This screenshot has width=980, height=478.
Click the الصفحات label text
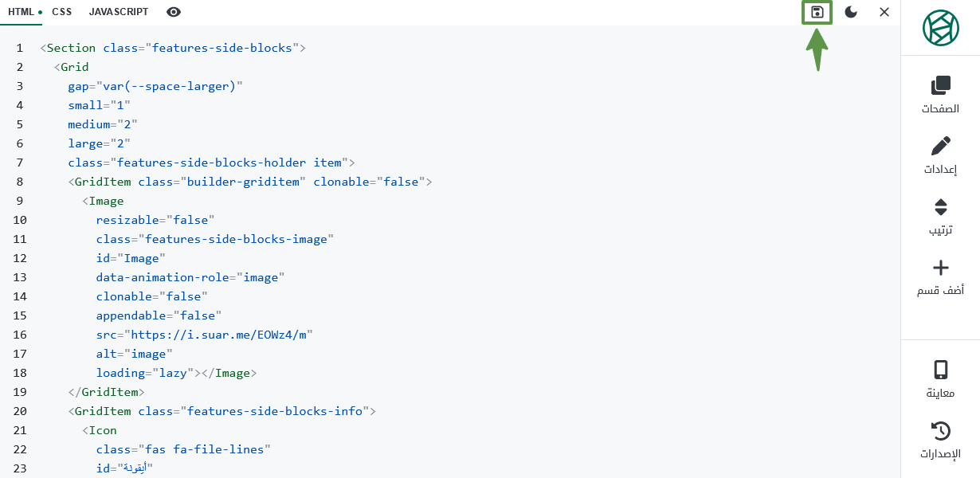[x=941, y=108]
